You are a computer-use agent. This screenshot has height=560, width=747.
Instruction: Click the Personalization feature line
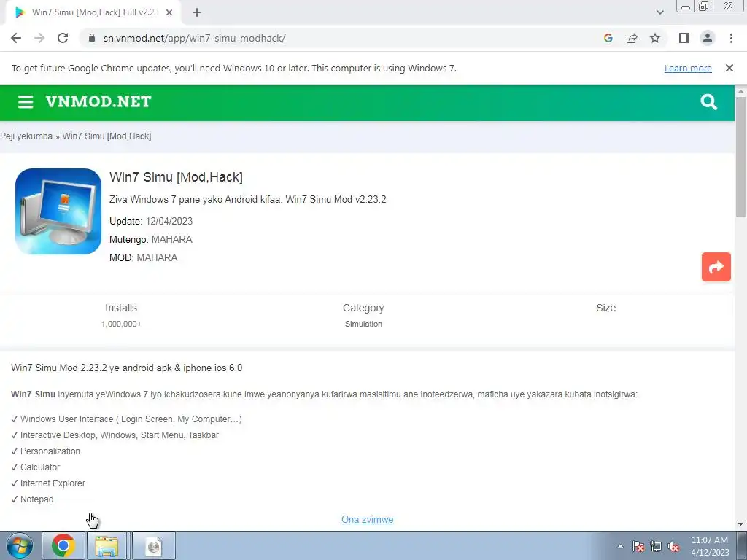[45, 451]
